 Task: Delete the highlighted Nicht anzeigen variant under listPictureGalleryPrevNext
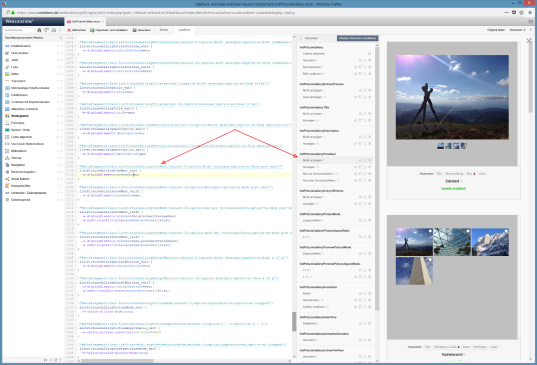tap(370, 160)
